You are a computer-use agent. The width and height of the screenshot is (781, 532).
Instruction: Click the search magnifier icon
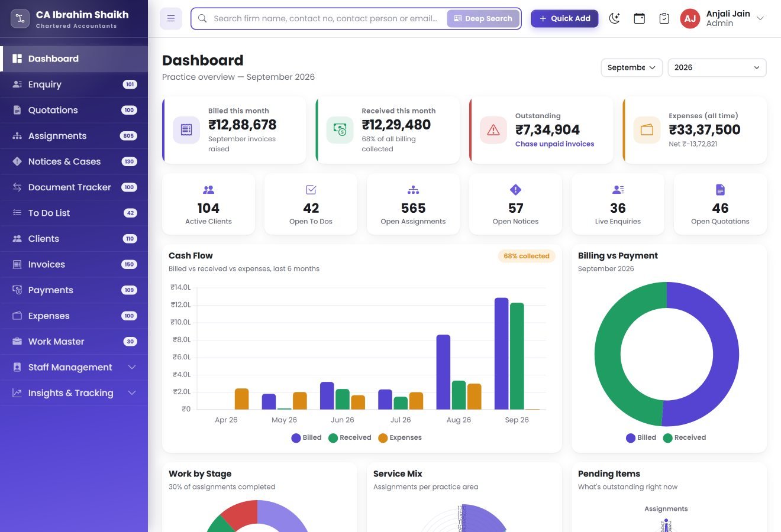(x=202, y=18)
